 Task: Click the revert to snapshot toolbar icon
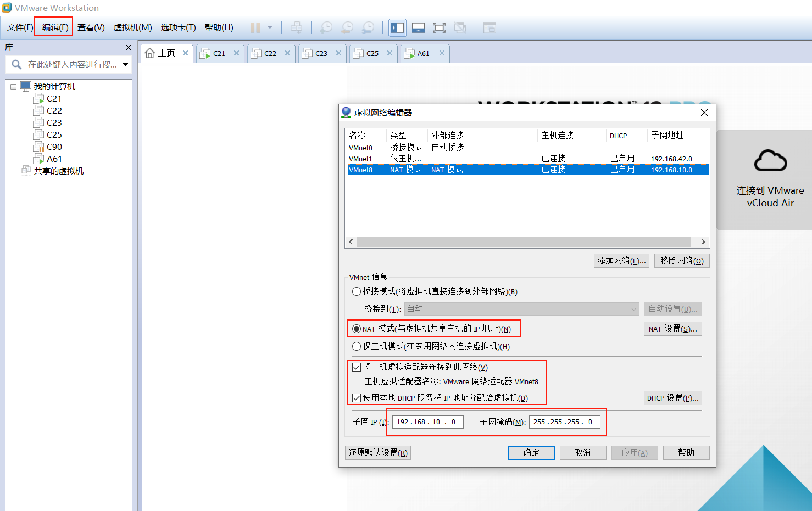[347, 27]
